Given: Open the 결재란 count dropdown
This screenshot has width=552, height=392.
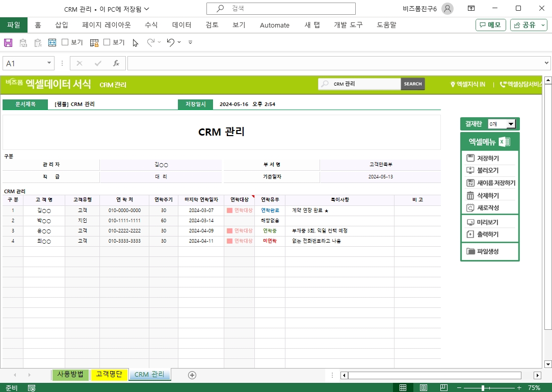Looking at the screenshot, I should (x=511, y=124).
